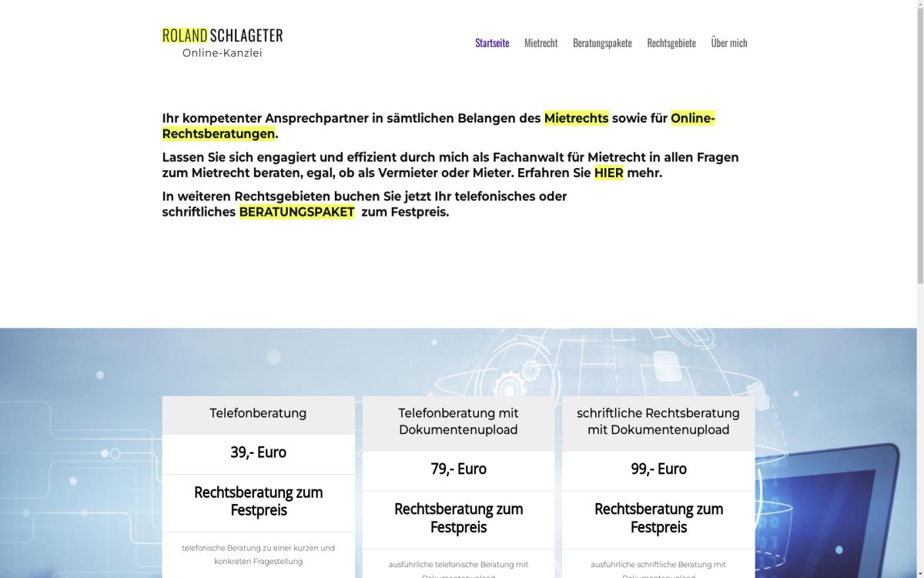
Task: Open the Beratungspakete menu item
Action: click(x=602, y=43)
